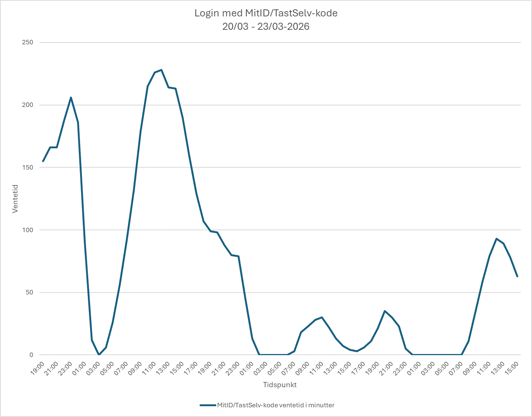The width and height of the screenshot is (532, 417).
Task: Click the legend text 'MitID/TastSelv-kode ventetid i minutter'
Action: (275, 405)
